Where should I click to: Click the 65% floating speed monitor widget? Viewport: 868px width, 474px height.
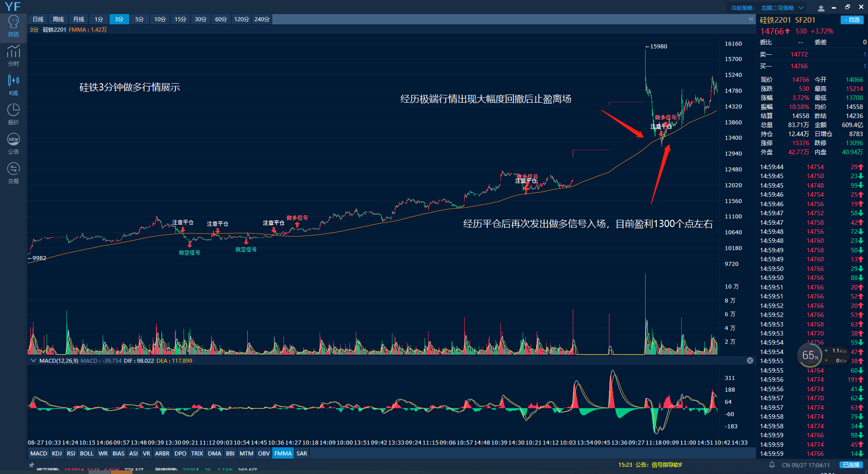(810, 355)
